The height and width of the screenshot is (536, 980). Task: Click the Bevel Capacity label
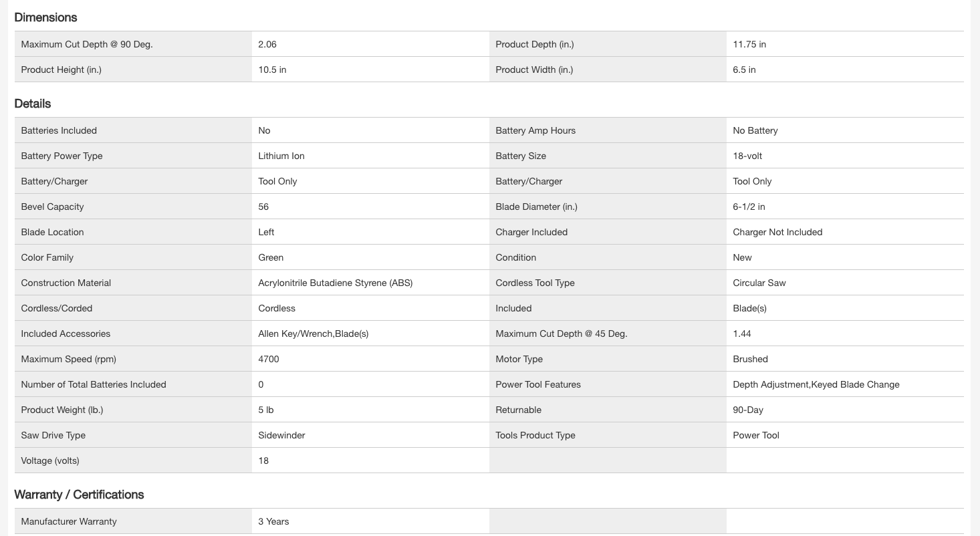click(x=52, y=207)
